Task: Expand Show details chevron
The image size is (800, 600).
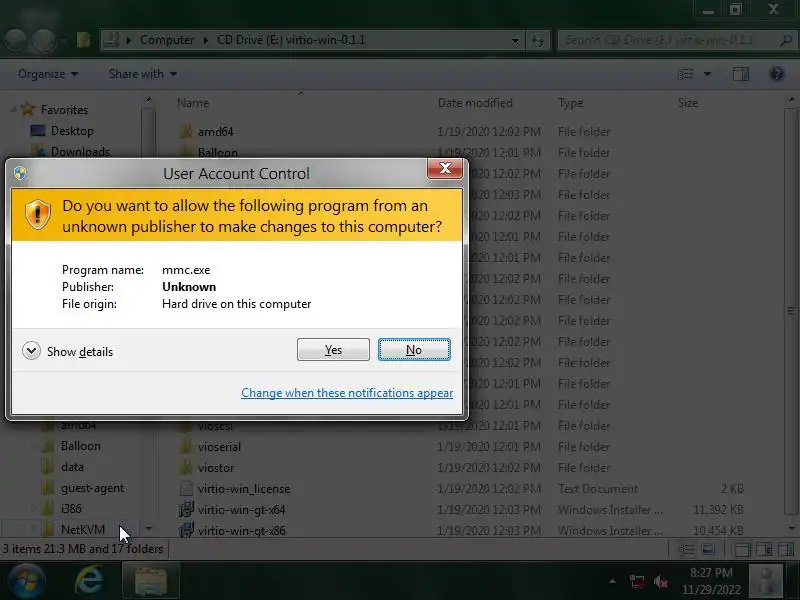Action: [x=31, y=351]
